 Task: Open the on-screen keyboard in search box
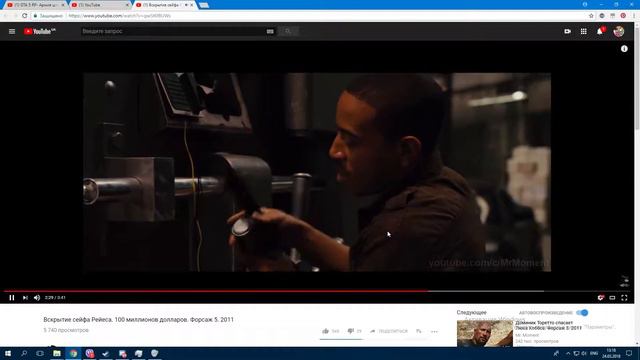click(x=270, y=31)
